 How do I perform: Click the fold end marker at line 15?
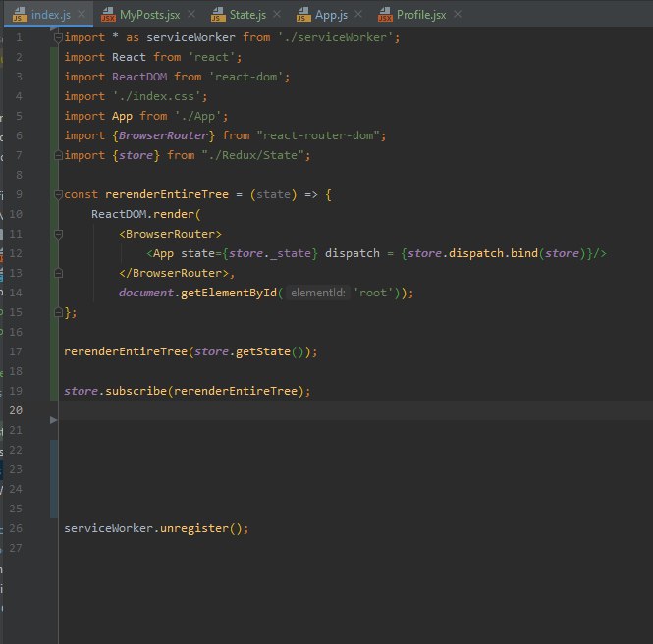coord(58,313)
